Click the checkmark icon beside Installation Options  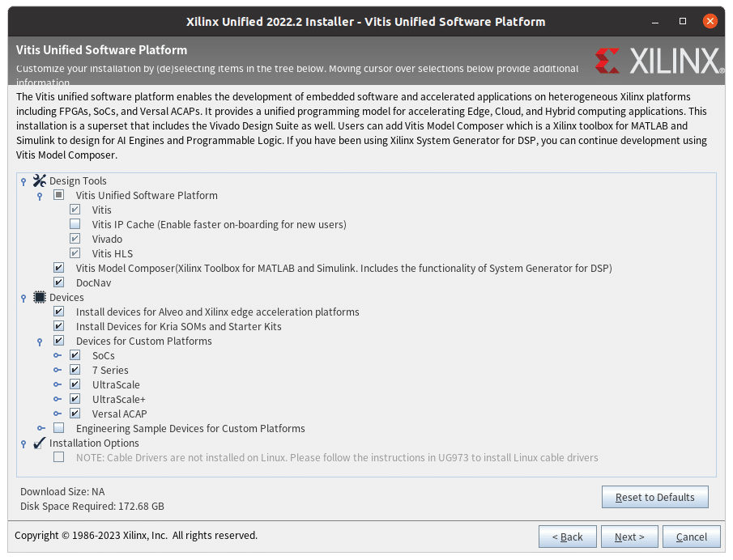coord(38,443)
